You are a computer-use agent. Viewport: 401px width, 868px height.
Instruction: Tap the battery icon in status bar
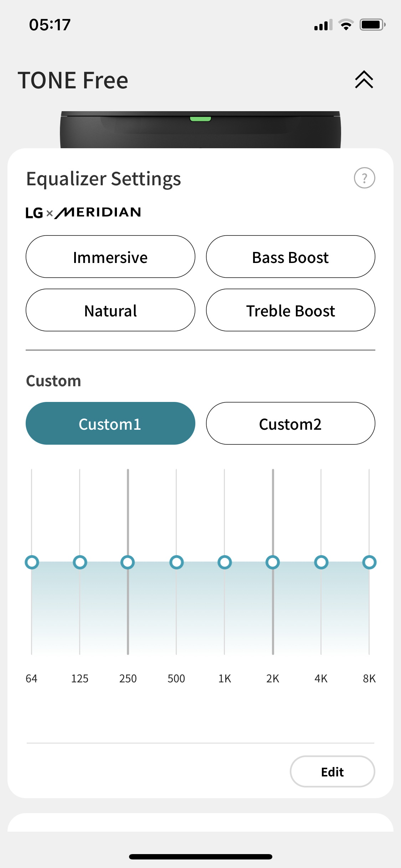coord(372,25)
